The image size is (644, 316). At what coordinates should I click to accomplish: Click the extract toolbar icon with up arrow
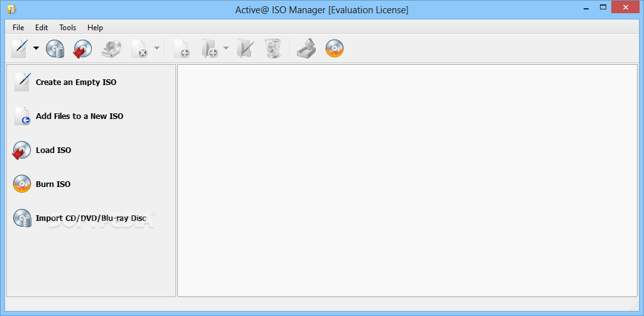(x=306, y=48)
